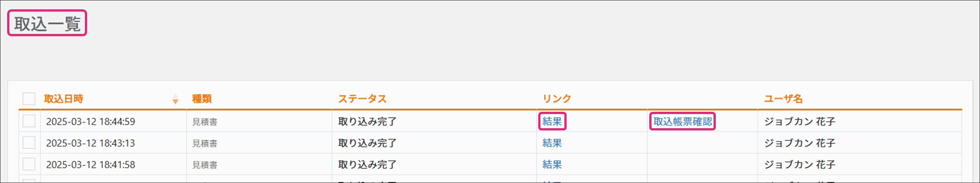Image resolution: width=980 pixels, height=183 pixels.
Task: Toggle the checkbox for the 18:41:58 row
Action: click(29, 164)
